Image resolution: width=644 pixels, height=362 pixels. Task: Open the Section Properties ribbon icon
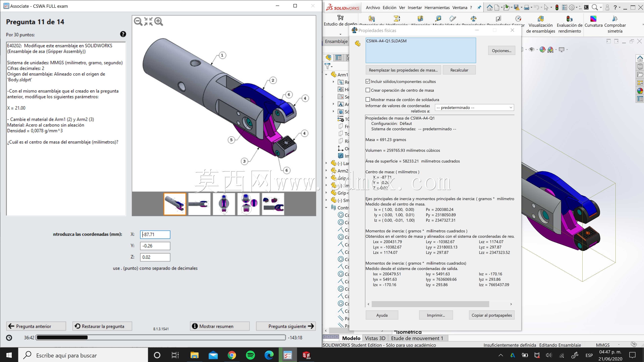(498, 18)
